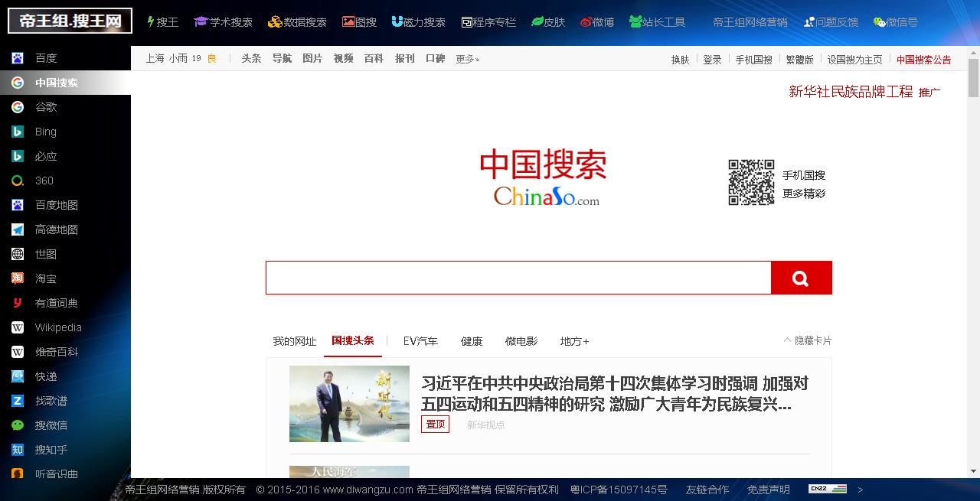The width and height of the screenshot is (980, 501).
Task: Open the 头条 channel link
Action: click(x=251, y=58)
